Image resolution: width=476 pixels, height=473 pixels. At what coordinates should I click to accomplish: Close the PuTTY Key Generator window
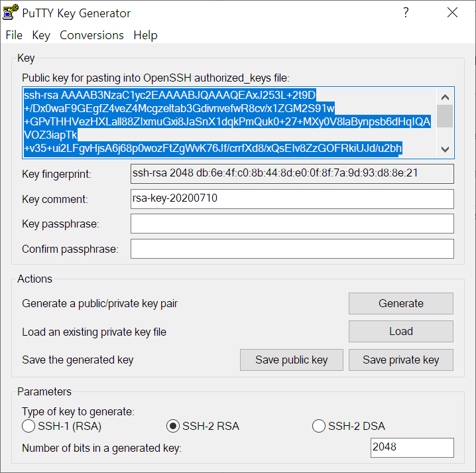[452, 13]
